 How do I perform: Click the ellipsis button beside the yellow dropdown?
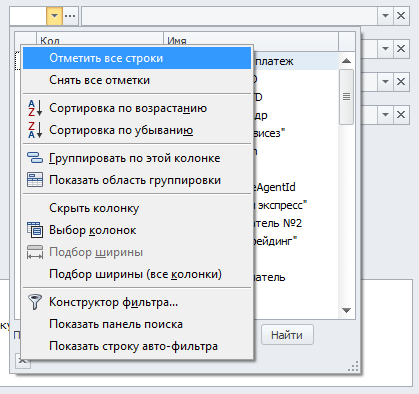(70, 16)
